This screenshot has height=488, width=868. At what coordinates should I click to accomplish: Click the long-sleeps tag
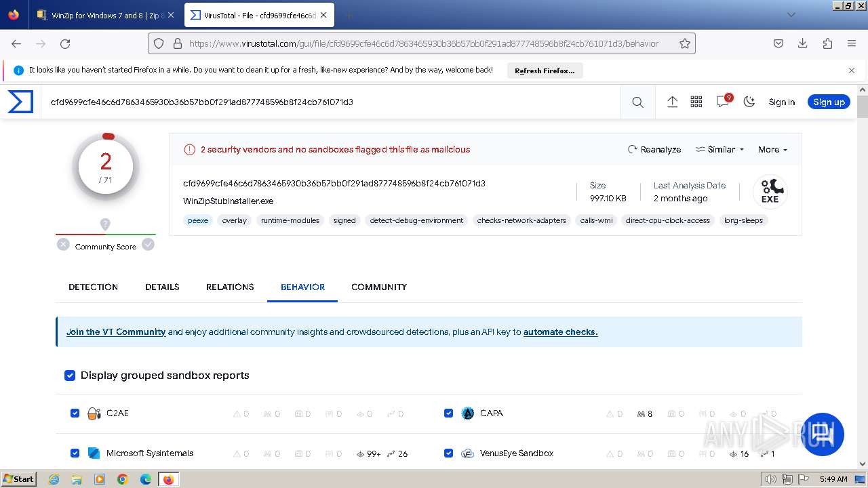(x=743, y=220)
